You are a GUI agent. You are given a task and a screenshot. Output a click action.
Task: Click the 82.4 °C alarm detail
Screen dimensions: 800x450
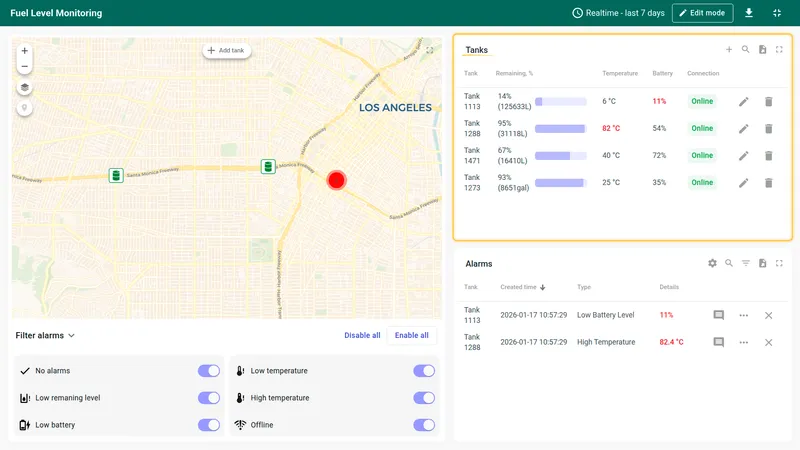click(671, 342)
